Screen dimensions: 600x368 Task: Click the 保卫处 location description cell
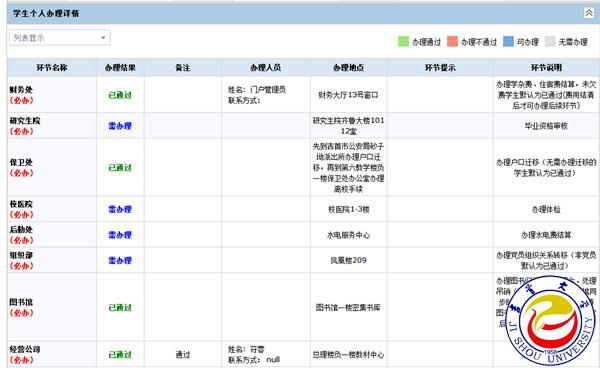(x=348, y=168)
